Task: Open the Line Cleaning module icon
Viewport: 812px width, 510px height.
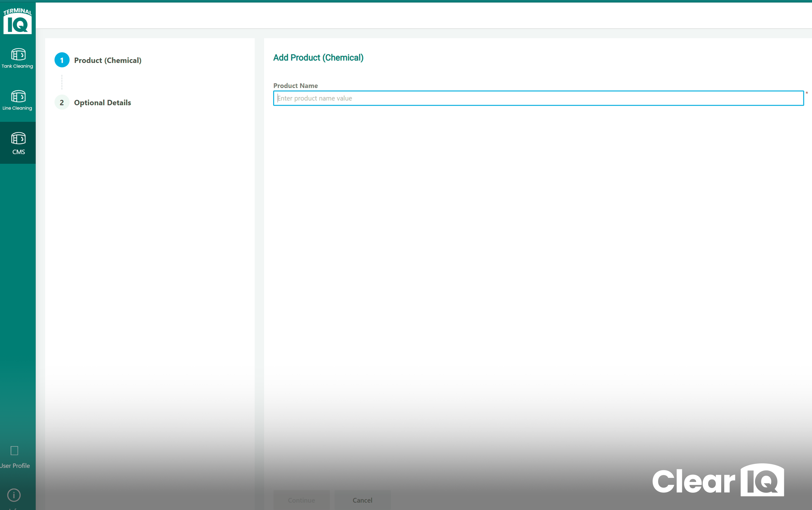Action: tap(18, 96)
